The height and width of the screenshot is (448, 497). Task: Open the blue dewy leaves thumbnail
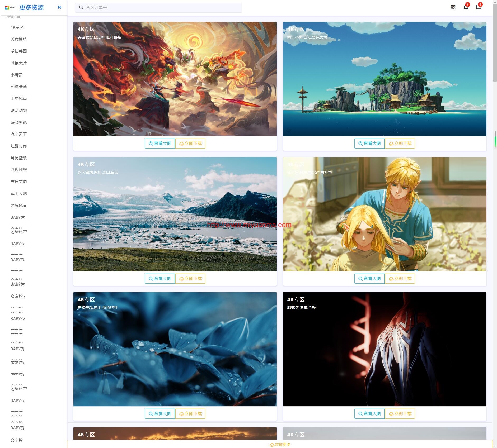point(175,349)
